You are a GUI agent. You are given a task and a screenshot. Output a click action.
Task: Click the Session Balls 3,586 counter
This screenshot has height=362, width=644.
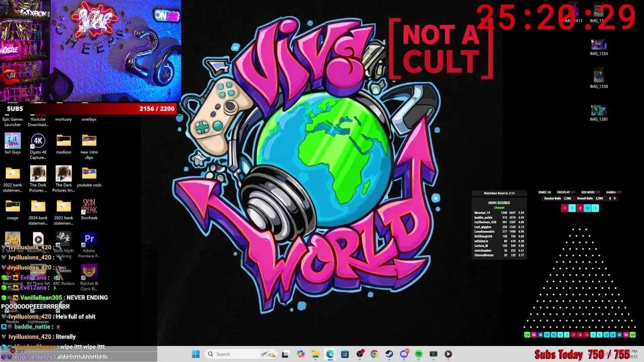click(557, 198)
